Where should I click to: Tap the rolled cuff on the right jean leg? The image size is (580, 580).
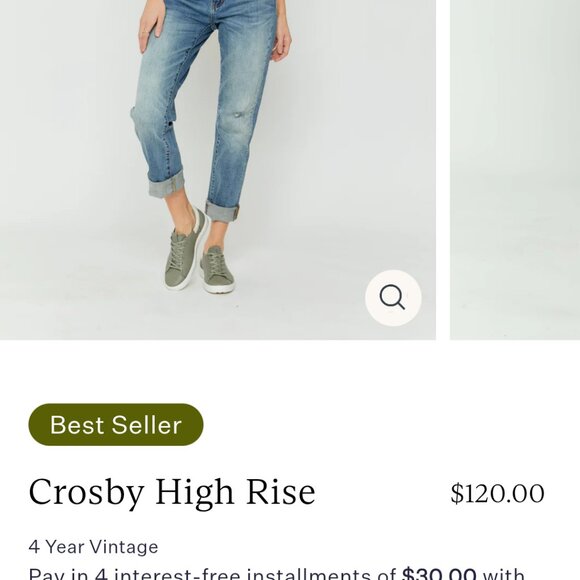[222, 212]
